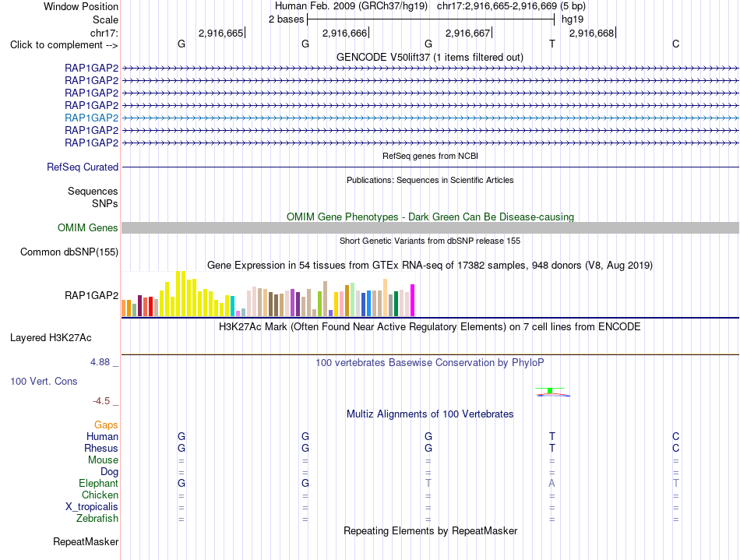Click the Mouse alignment row label
The height and width of the screenshot is (560, 740).
coord(103,460)
